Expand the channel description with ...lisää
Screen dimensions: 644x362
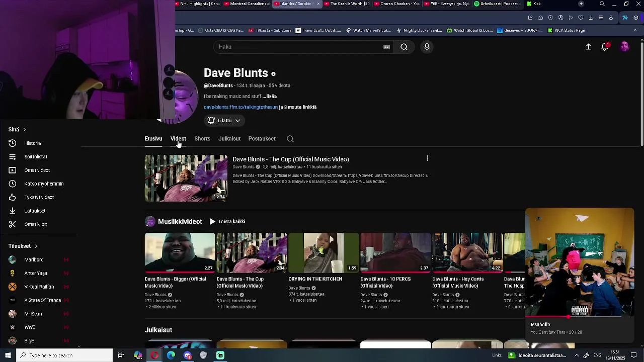(269, 96)
